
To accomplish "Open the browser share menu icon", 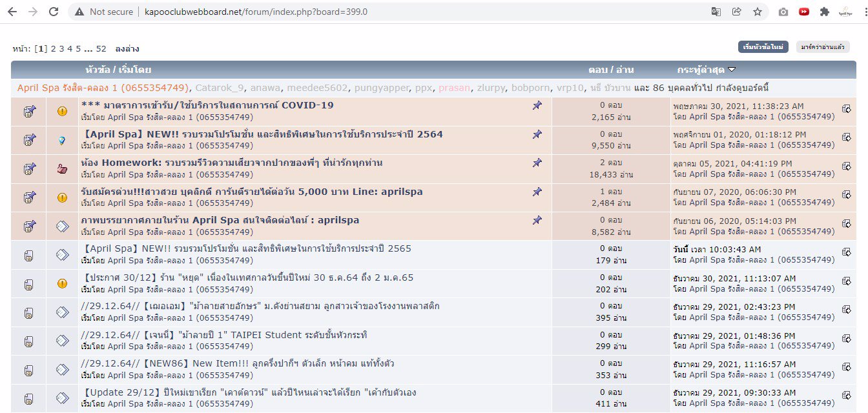I will [737, 11].
